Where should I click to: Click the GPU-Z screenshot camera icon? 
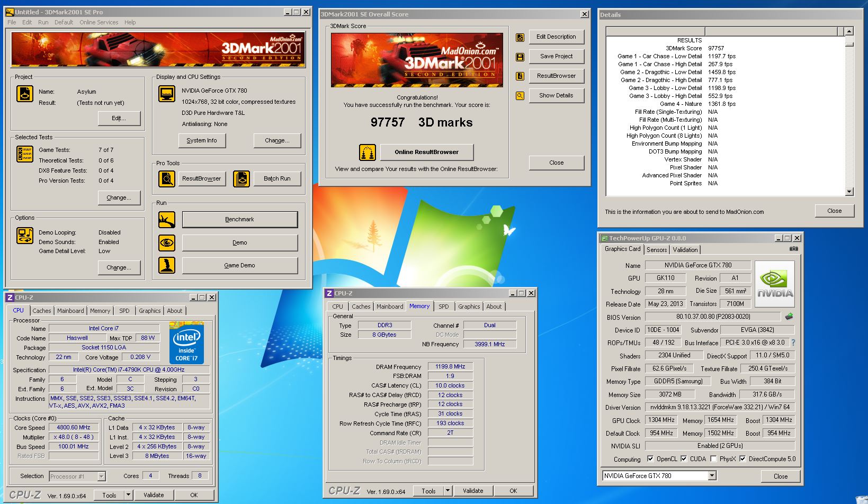pyautogui.click(x=793, y=249)
